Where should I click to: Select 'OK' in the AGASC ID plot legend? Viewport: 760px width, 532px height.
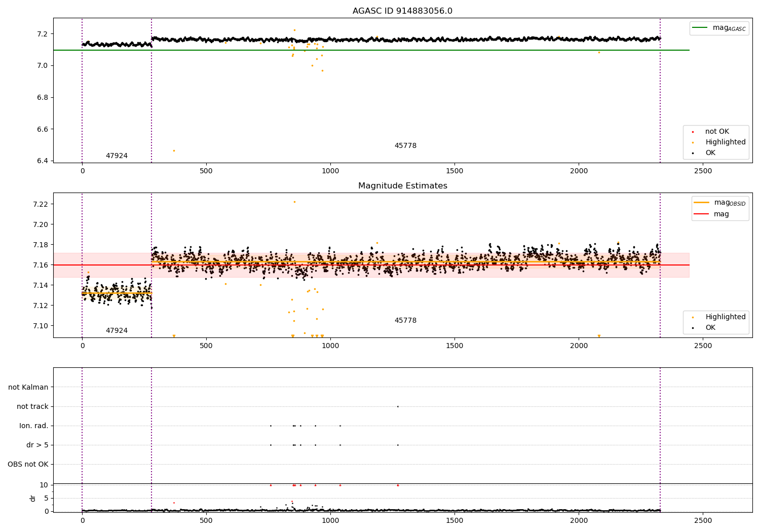click(710, 153)
